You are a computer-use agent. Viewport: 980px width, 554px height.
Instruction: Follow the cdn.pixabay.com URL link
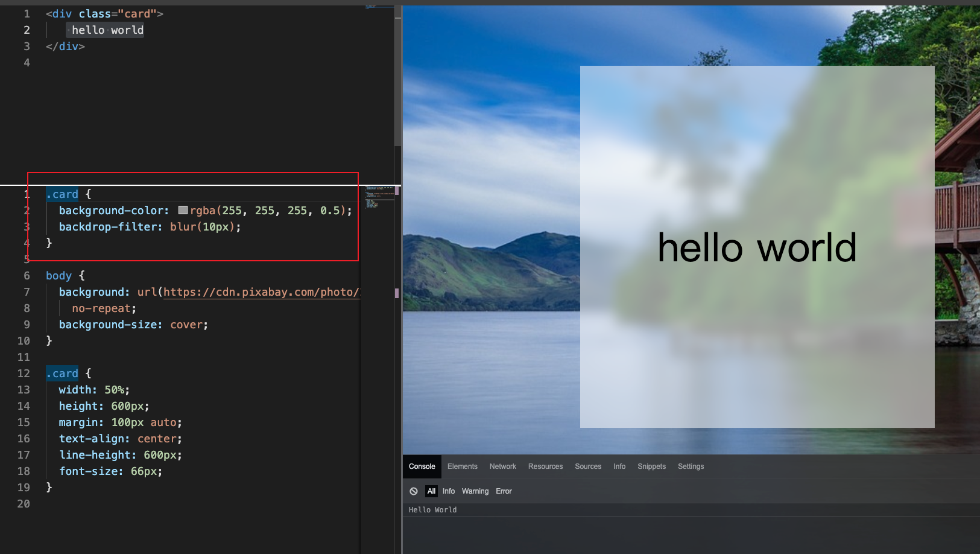pyautogui.click(x=261, y=292)
